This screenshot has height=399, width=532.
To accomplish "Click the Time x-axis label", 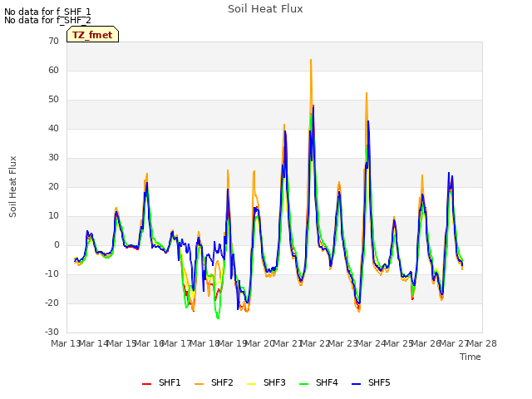I will tap(470, 357).
